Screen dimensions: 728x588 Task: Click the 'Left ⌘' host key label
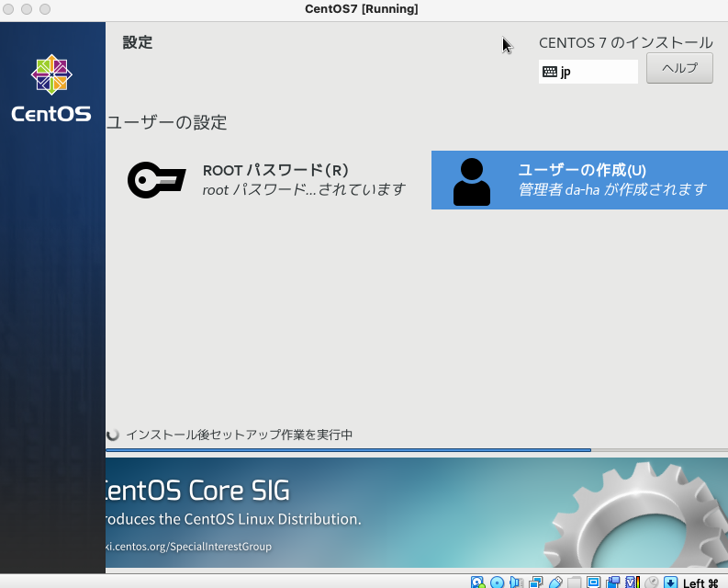[700, 582]
